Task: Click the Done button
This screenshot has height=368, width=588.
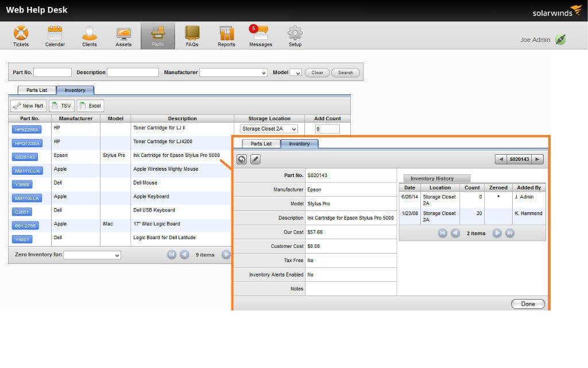Action: (x=527, y=304)
